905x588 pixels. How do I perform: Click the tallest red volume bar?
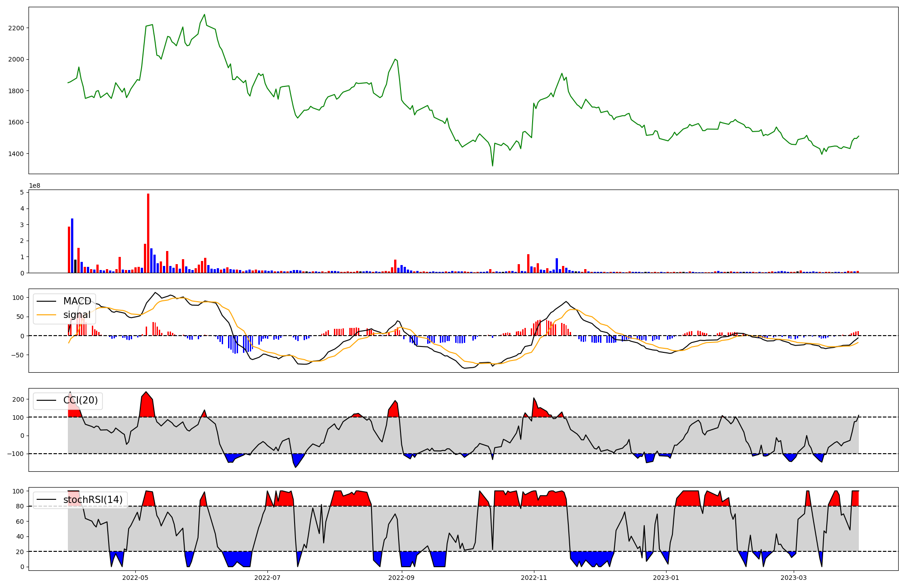pos(148,233)
